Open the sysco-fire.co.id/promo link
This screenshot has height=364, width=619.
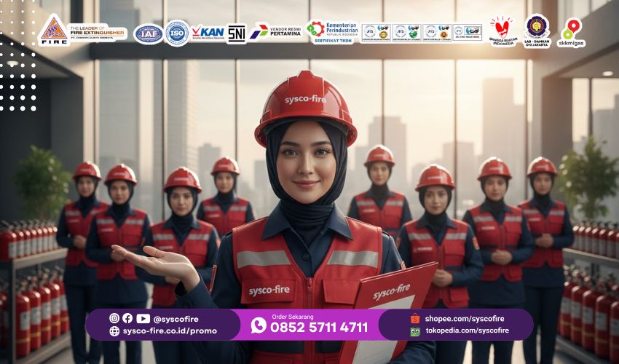[170, 331]
